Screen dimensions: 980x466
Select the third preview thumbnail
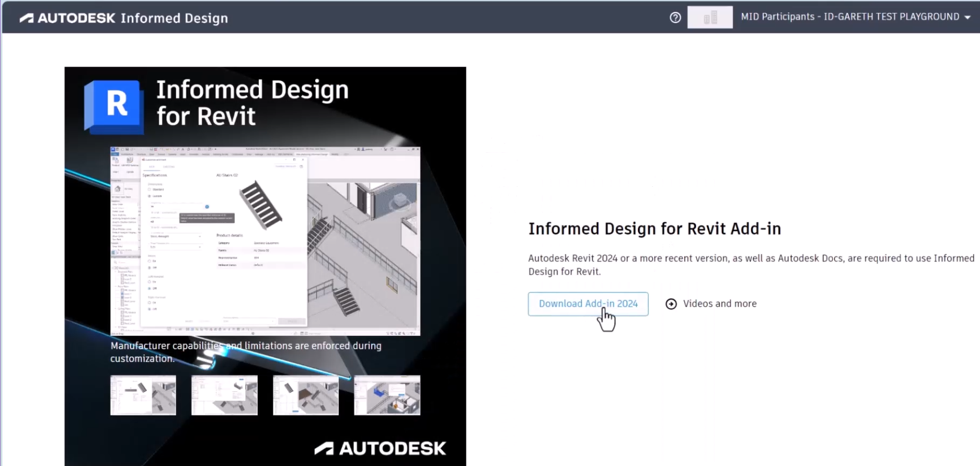click(x=306, y=395)
